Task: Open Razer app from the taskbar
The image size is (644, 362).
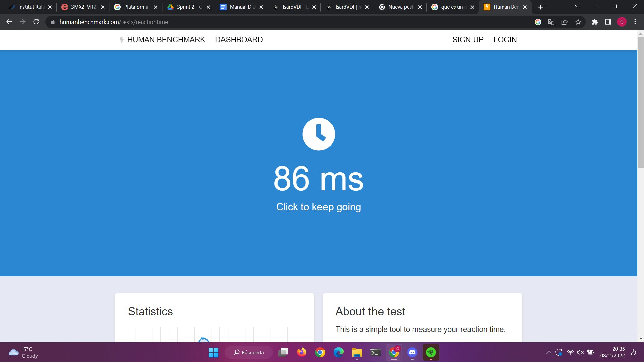Action: (431, 352)
